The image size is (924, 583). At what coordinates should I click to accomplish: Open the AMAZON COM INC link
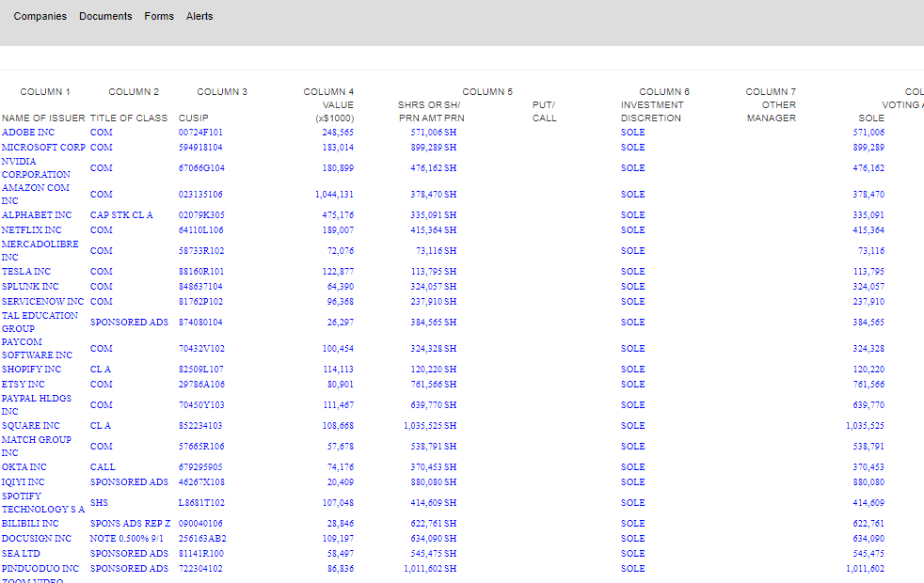click(36, 195)
